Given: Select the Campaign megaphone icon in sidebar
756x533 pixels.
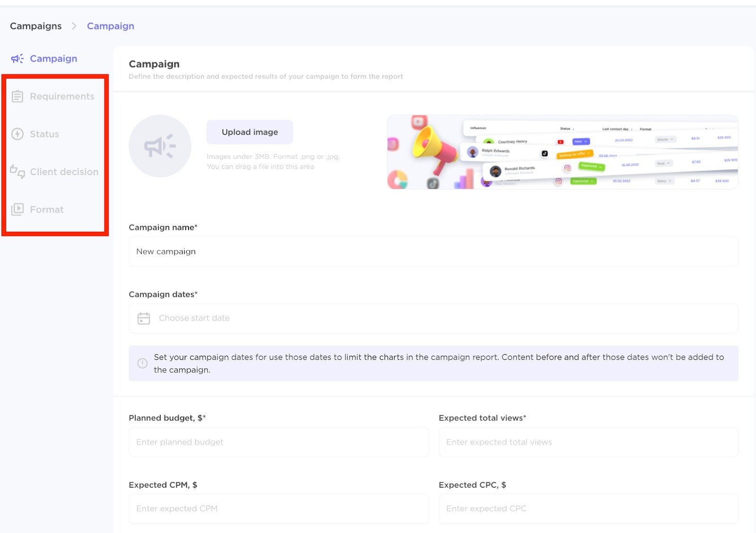Looking at the screenshot, I should [17, 58].
